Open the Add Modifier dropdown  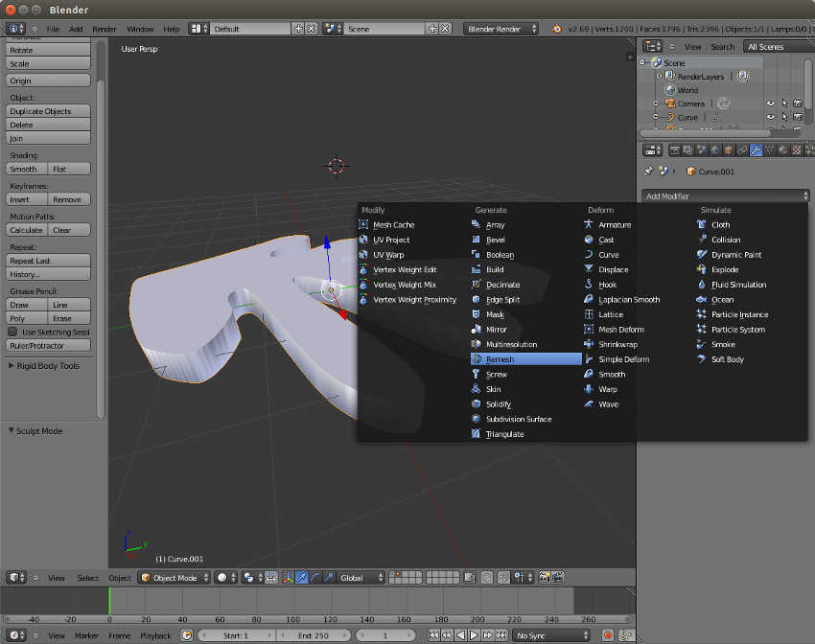[x=725, y=196]
